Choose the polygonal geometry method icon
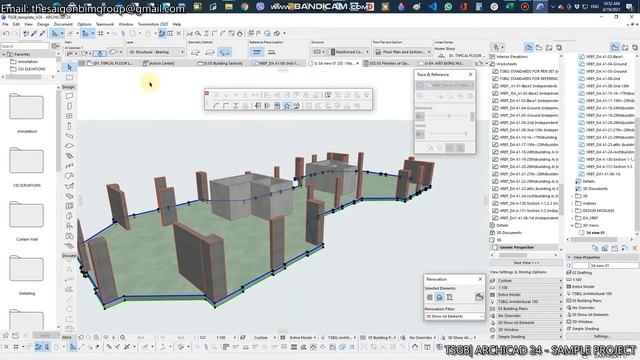Viewport: 640px width, 360px height. tap(224, 52)
